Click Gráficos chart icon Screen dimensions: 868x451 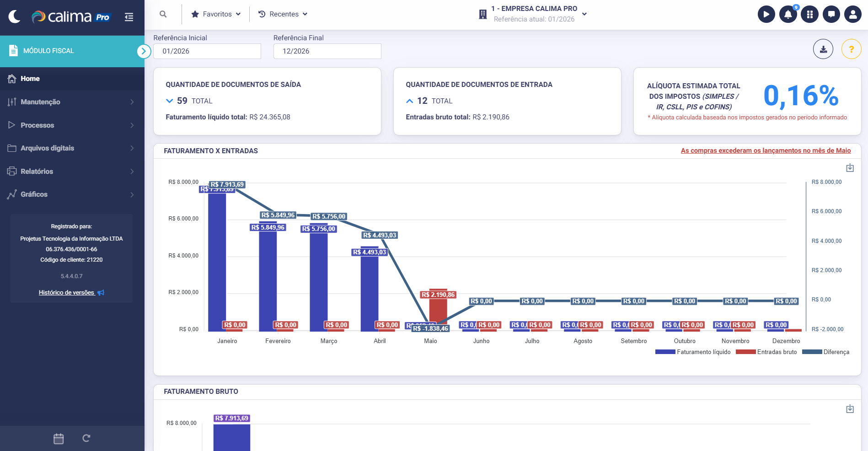[x=12, y=194]
